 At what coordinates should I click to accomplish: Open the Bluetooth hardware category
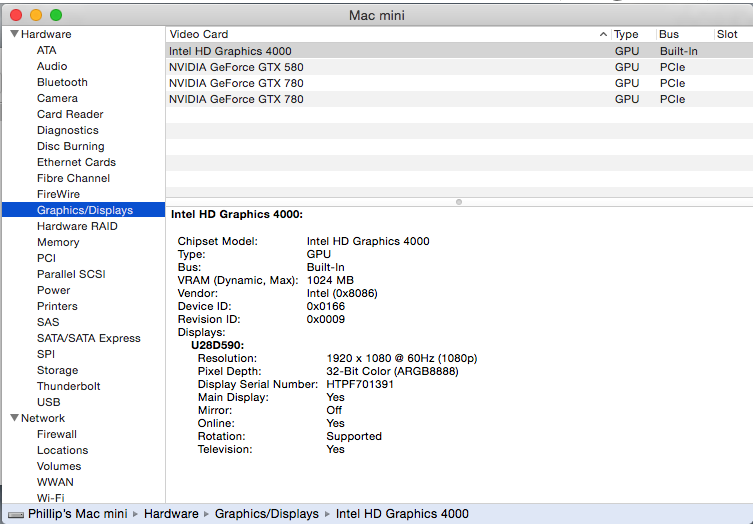[62, 82]
